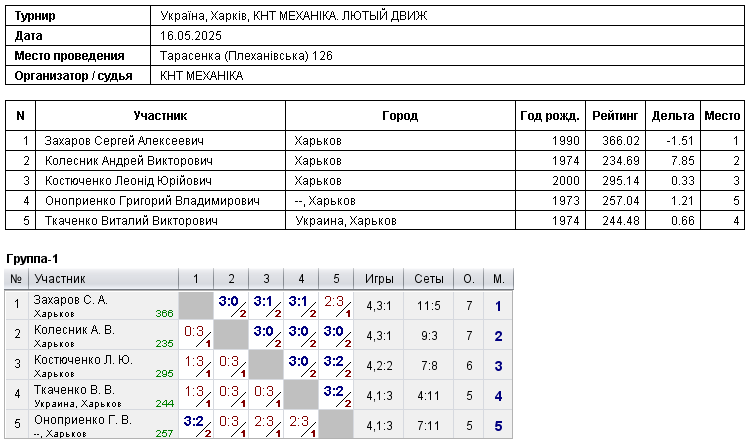750x444 pixels.
Task: Select participant 'Захаров Сергей Алексеевич'
Action: click(124, 141)
